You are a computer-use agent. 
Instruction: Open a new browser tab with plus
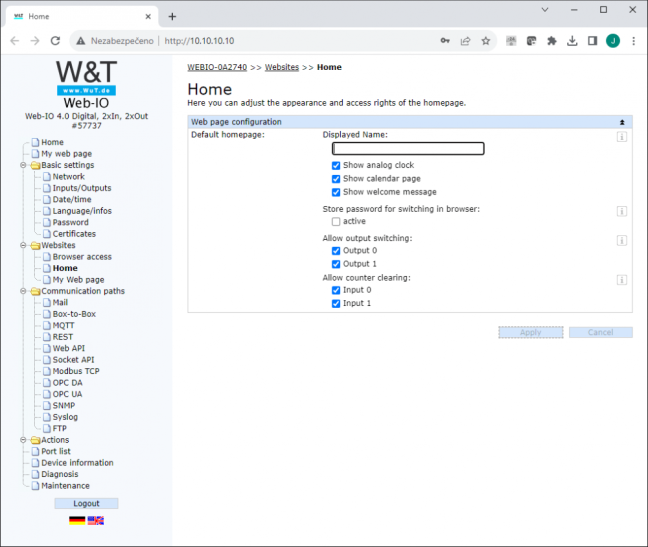click(172, 17)
